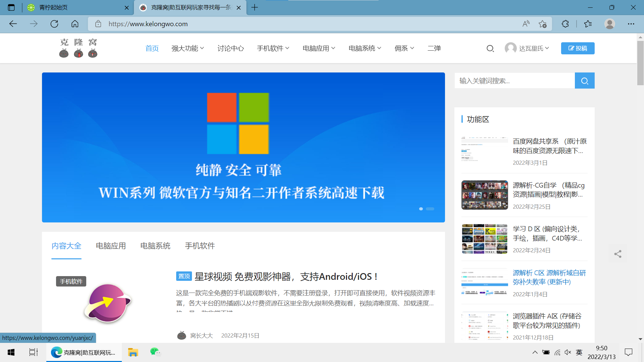Open 讨论中心 navigation link

(231, 48)
